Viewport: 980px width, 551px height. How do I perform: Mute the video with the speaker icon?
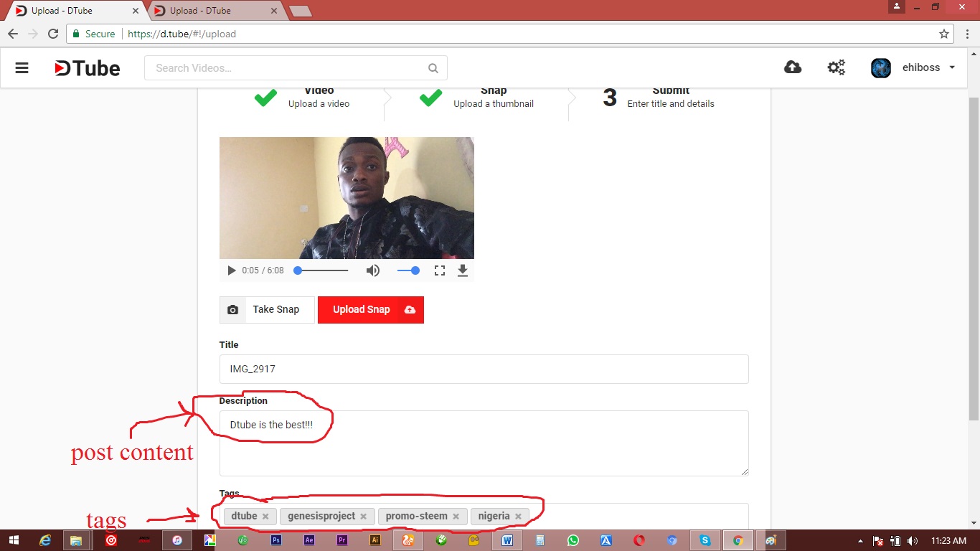(x=373, y=270)
